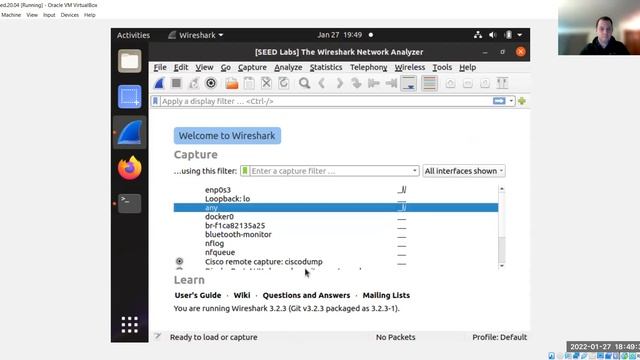Open a capture file folder icon

coord(232,83)
